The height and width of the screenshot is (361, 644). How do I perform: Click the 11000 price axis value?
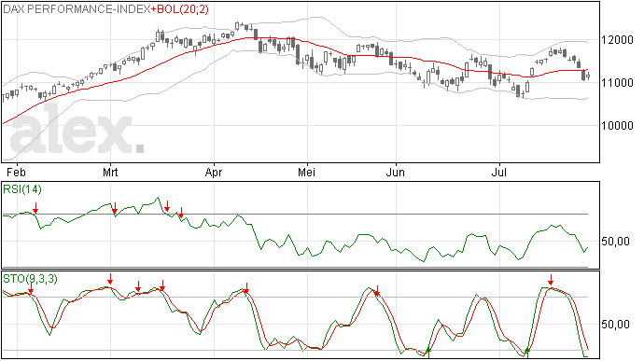pos(617,82)
